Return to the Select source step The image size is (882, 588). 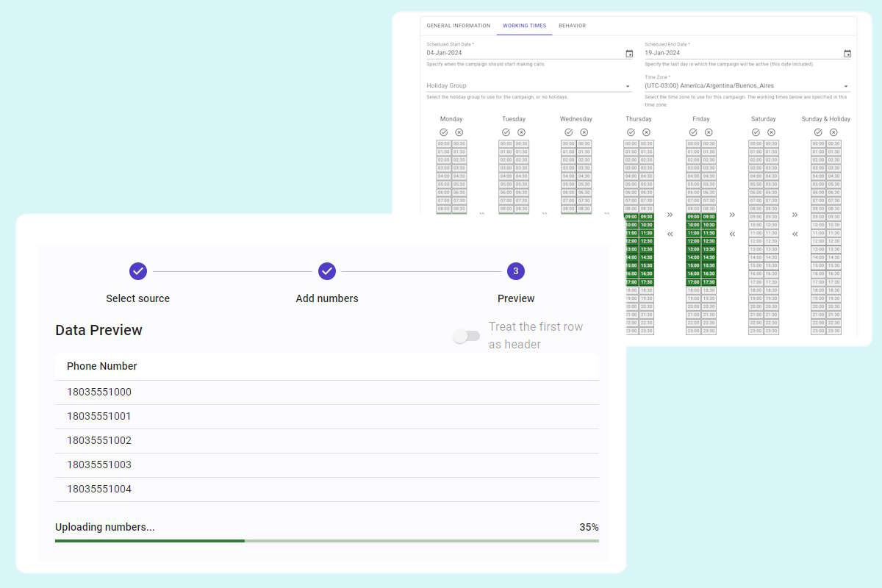[x=138, y=271]
